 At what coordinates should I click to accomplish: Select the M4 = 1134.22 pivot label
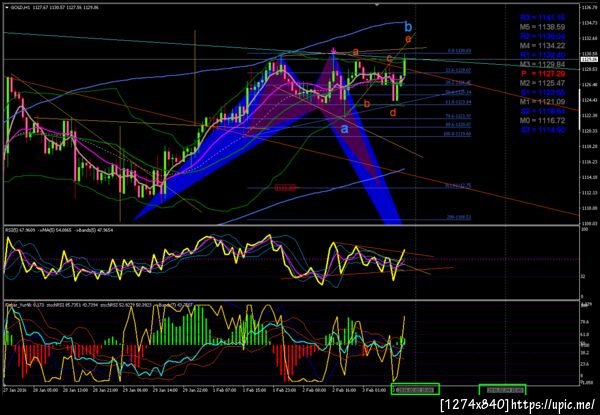(542, 46)
